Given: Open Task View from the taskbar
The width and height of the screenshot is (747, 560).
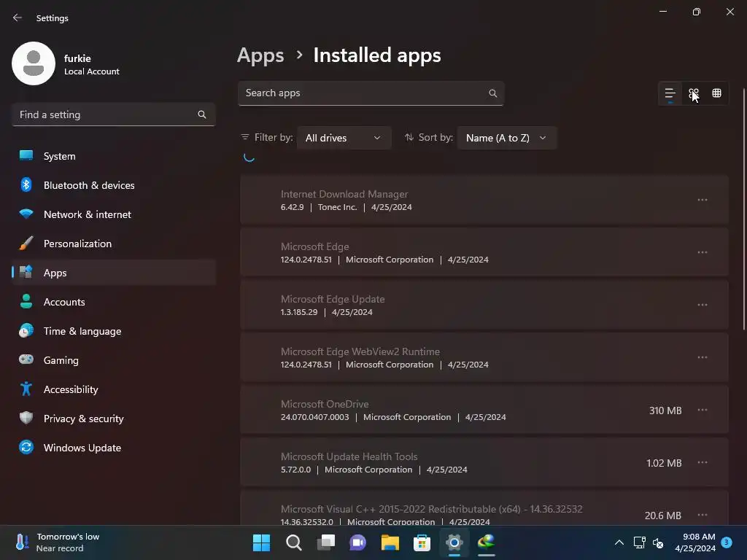Looking at the screenshot, I should [x=326, y=542].
